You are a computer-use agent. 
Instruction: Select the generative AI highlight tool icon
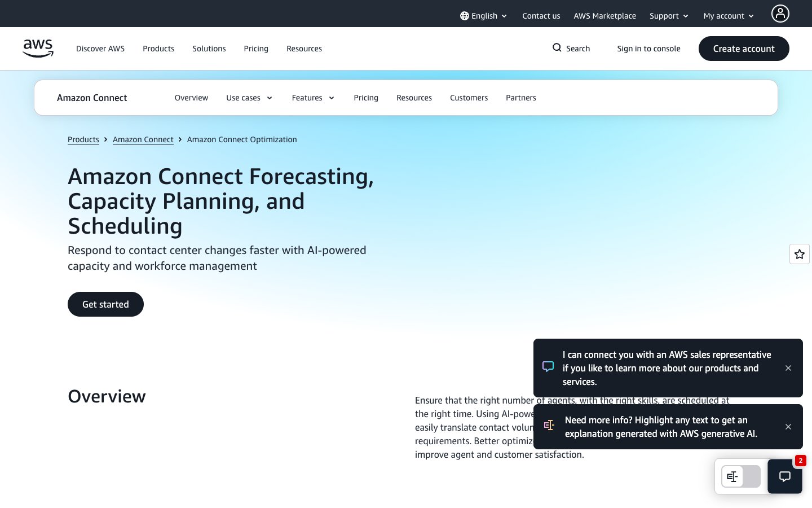(732, 476)
